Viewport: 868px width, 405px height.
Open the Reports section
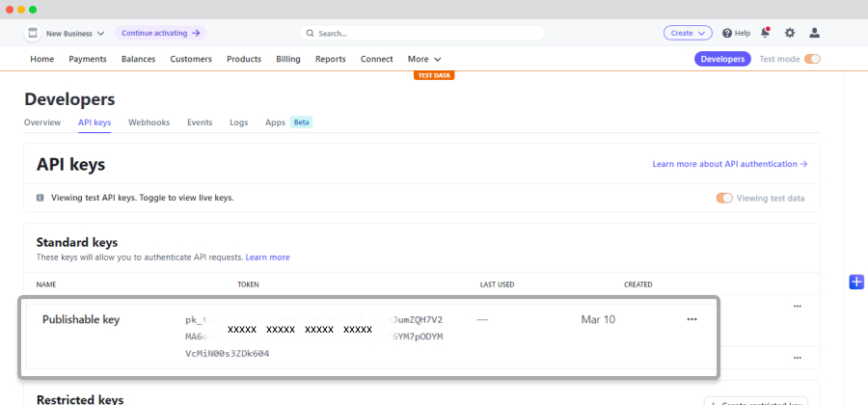331,59
